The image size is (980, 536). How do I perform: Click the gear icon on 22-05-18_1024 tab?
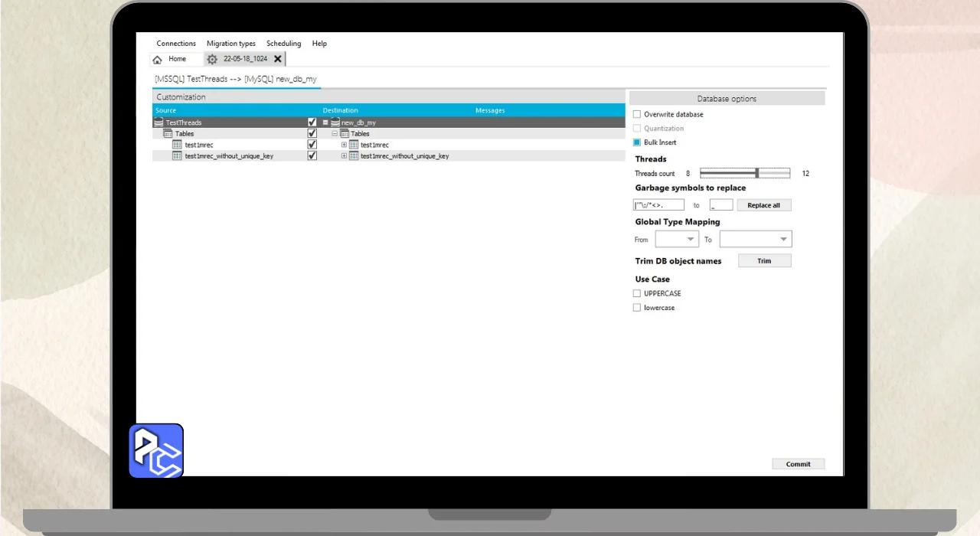[212, 59]
